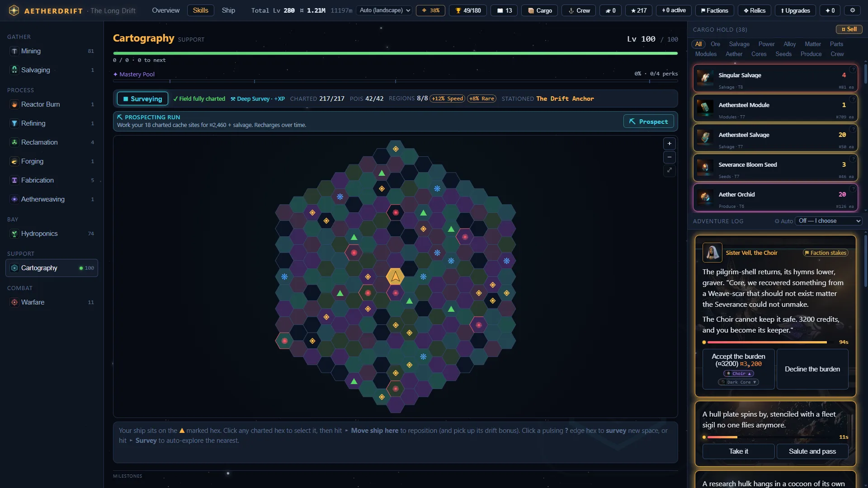Toggle Deep Survey +XP option
The image size is (868, 488).
(x=258, y=99)
